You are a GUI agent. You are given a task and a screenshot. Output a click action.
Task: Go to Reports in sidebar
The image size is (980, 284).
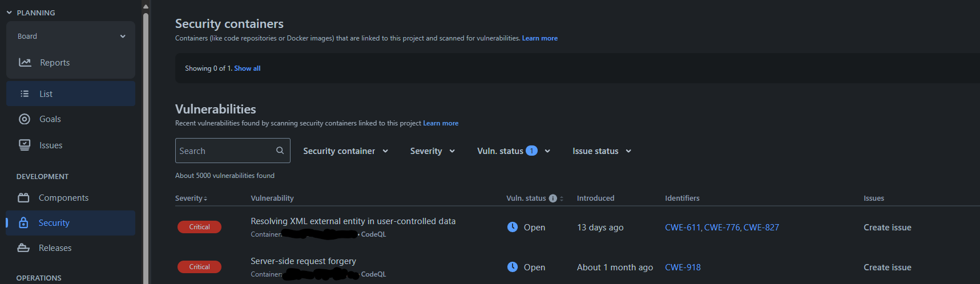(55, 63)
